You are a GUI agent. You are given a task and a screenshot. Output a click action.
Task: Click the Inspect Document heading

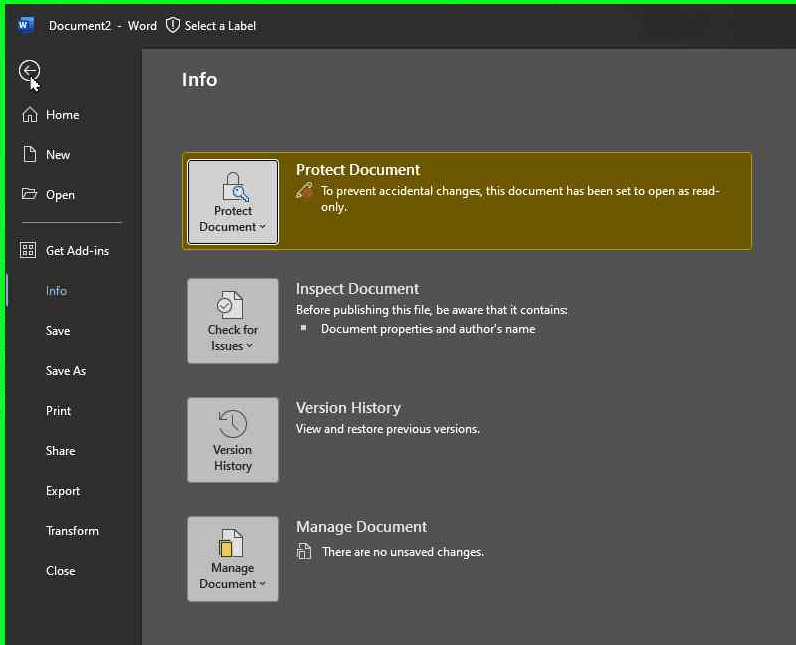tap(357, 288)
